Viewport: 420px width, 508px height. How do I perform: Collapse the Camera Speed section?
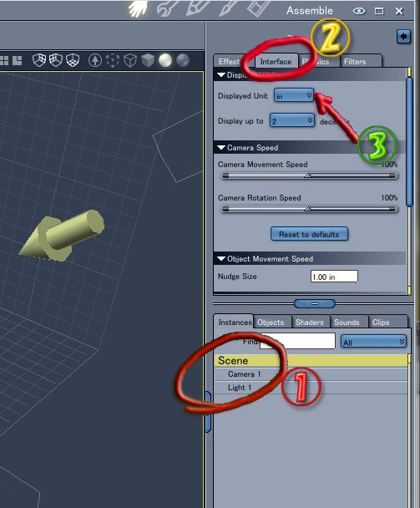[x=221, y=148]
